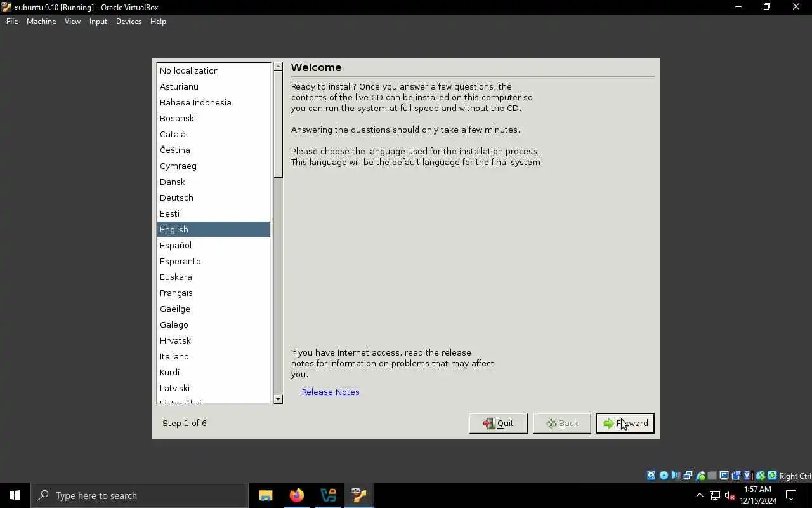The height and width of the screenshot is (508, 812).
Task: Open the Input menu
Action: [98, 21]
